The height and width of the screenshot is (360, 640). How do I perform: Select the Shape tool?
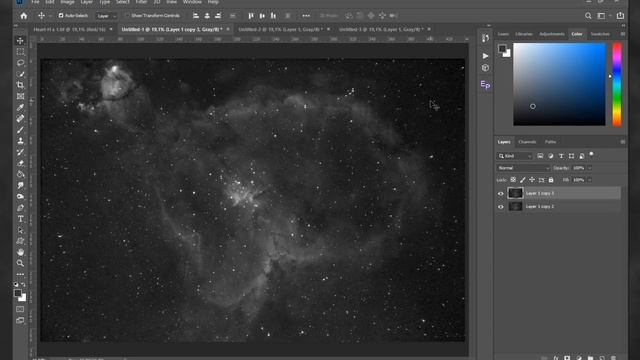coord(20,241)
